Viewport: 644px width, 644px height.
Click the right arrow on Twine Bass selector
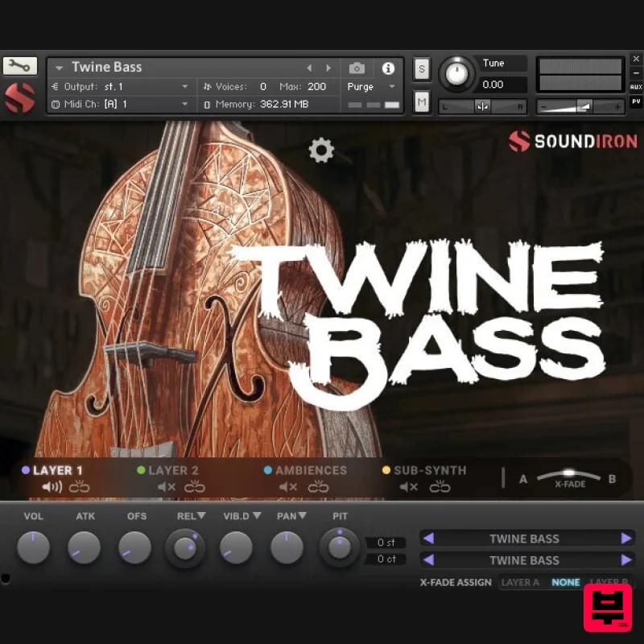click(x=628, y=539)
